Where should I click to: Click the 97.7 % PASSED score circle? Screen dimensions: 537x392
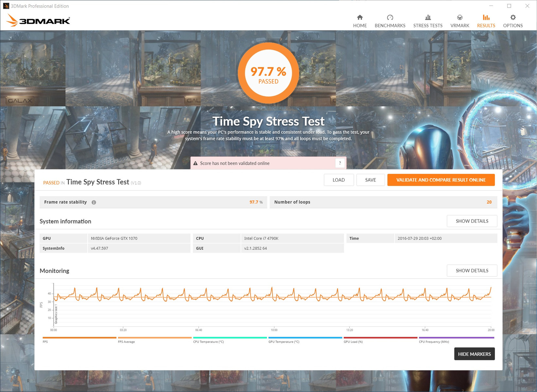coord(268,73)
